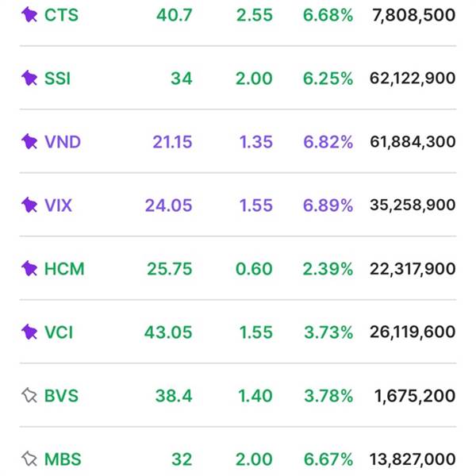Remove VND from watchlist via star
Viewport: 476px width, 476px height.
[x=29, y=141]
